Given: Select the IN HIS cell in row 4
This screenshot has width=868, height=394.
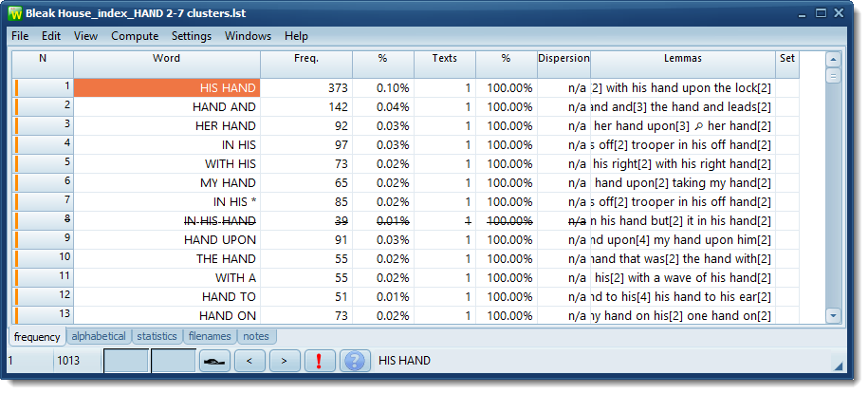Looking at the screenshot, I should click(x=167, y=144).
